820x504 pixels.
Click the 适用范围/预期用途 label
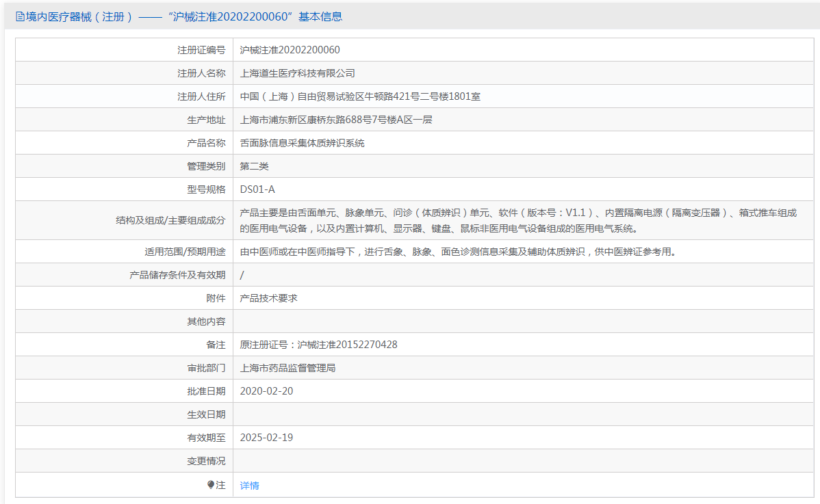[185, 252]
